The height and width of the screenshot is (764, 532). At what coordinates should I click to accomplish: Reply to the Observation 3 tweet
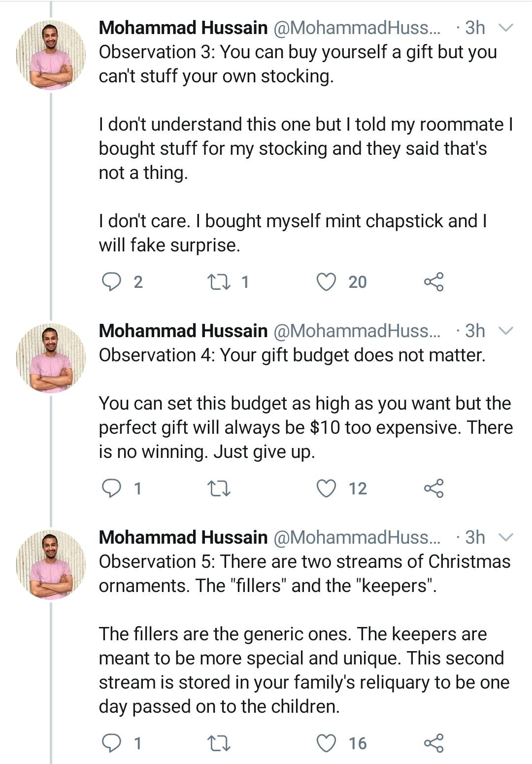[111, 282]
